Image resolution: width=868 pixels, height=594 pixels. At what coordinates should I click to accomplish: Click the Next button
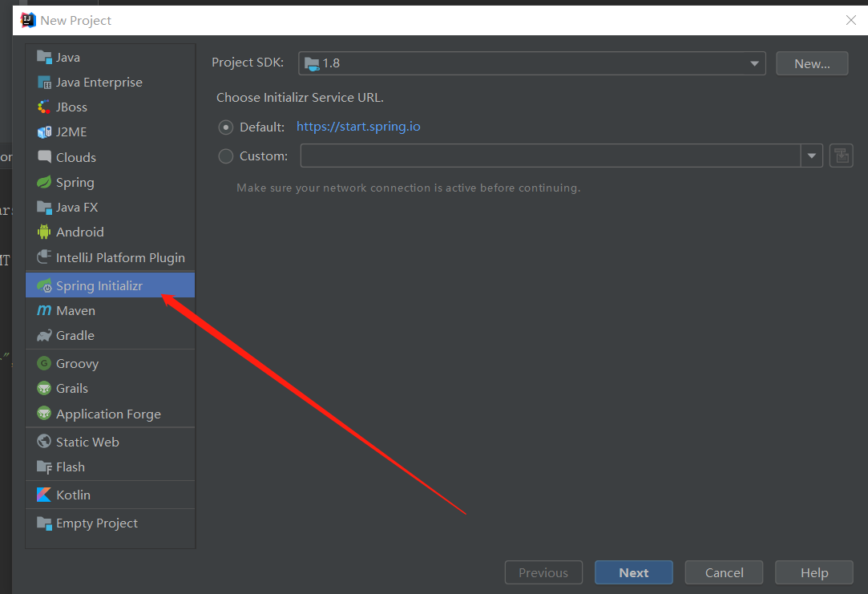(x=634, y=572)
